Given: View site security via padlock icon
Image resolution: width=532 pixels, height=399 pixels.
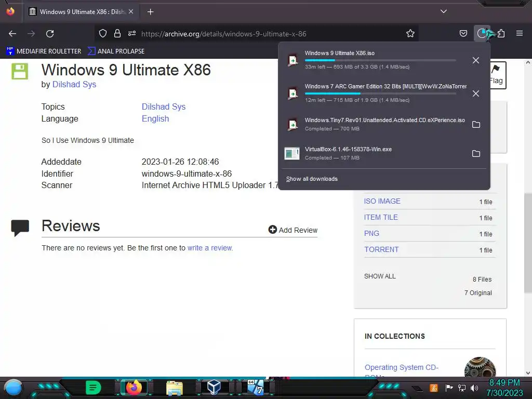Looking at the screenshot, I should click(x=117, y=33).
